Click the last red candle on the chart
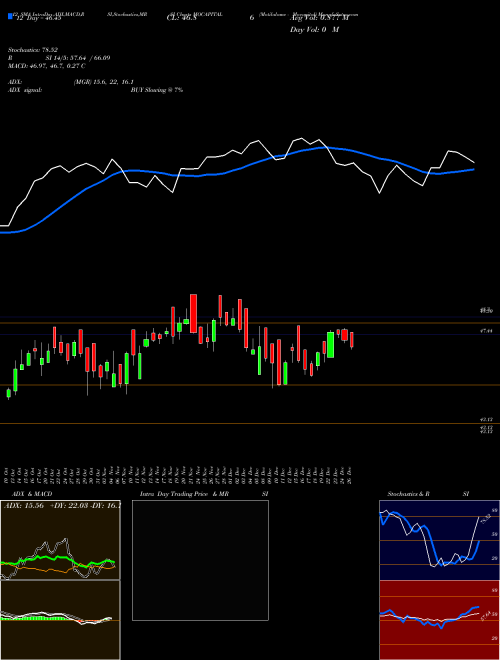This screenshot has height=660, width=500. (351, 340)
